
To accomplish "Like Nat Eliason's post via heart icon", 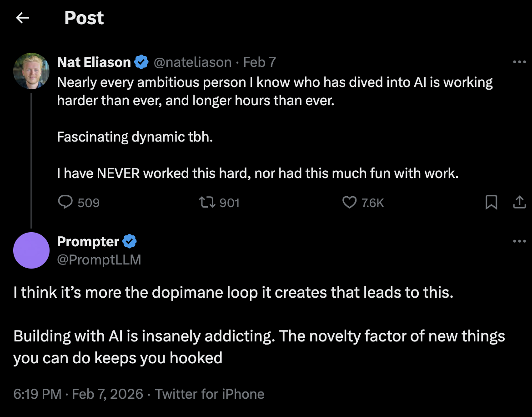I will point(349,202).
